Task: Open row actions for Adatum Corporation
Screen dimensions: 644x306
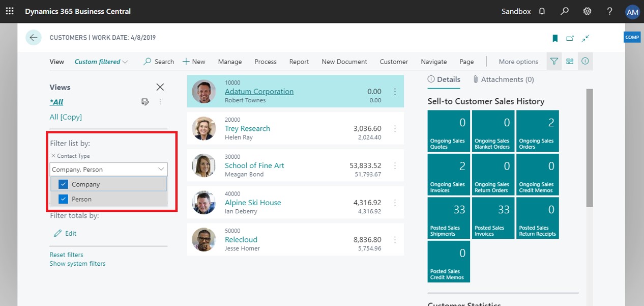Action: point(395,92)
